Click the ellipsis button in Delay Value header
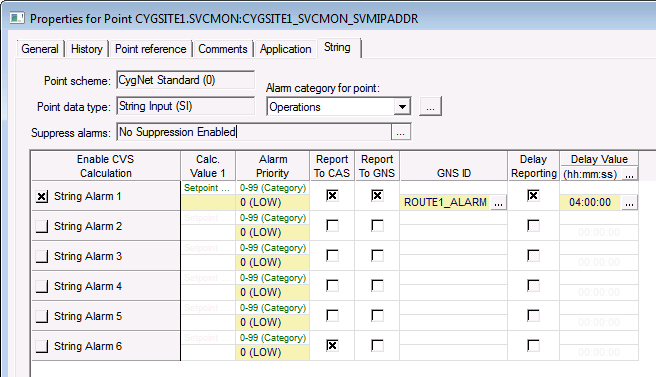The image size is (656, 377). click(629, 174)
